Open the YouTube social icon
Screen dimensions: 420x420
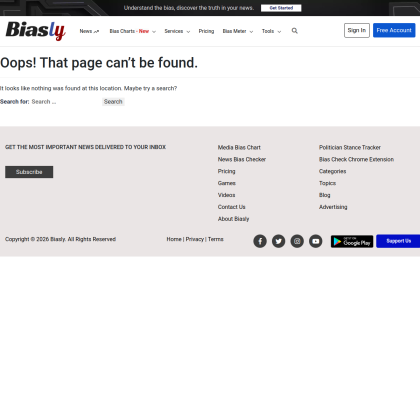click(x=316, y=241)
